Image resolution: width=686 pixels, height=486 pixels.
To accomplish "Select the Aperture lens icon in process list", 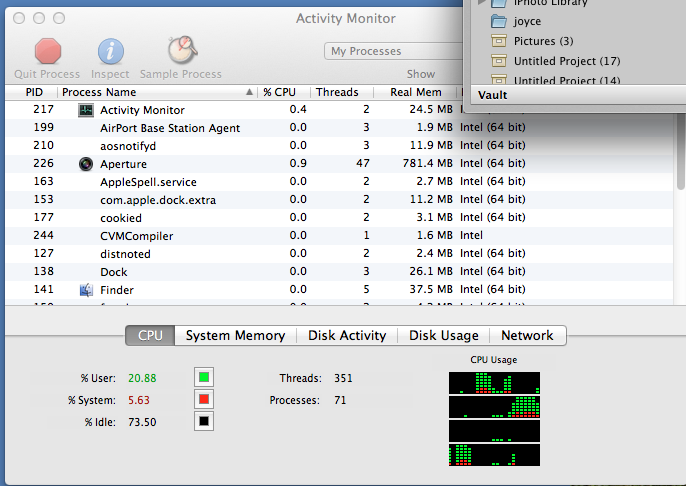I will (86, 164).
